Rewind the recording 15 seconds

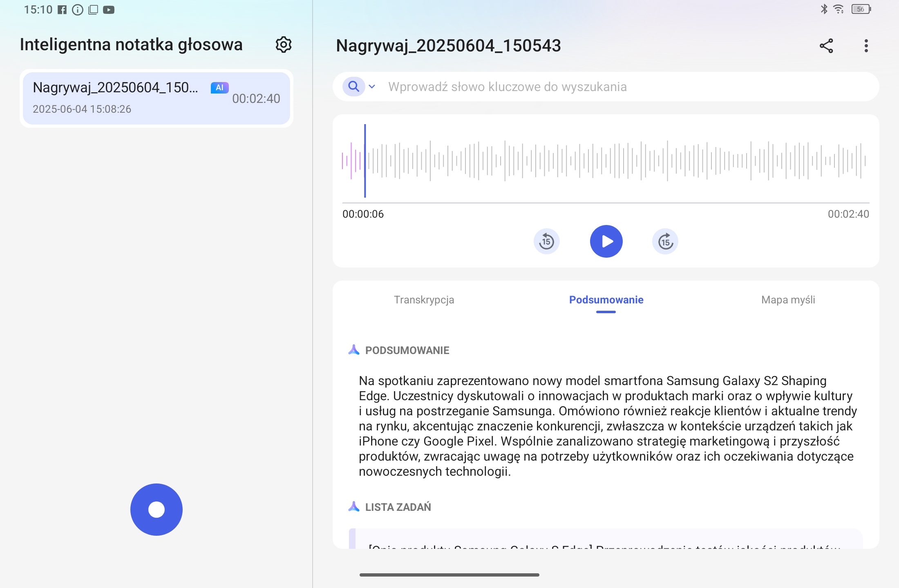pyautogui.click(x=546, y=241)
